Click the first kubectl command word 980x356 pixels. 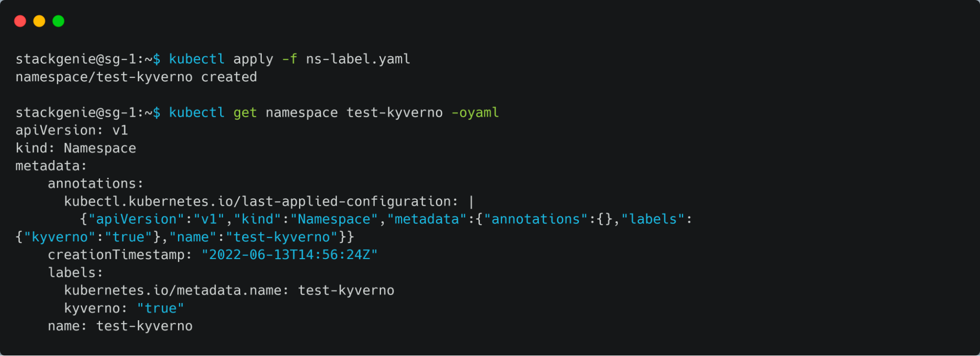coord(197,59)
